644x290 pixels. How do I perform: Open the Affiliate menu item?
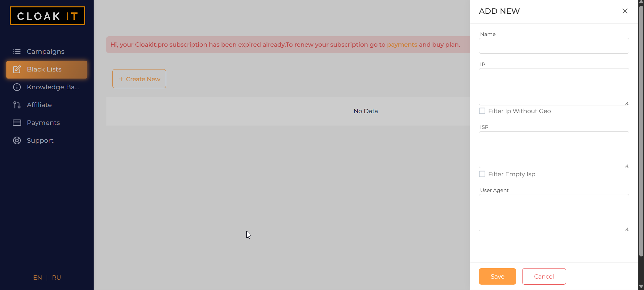point(39,105)
